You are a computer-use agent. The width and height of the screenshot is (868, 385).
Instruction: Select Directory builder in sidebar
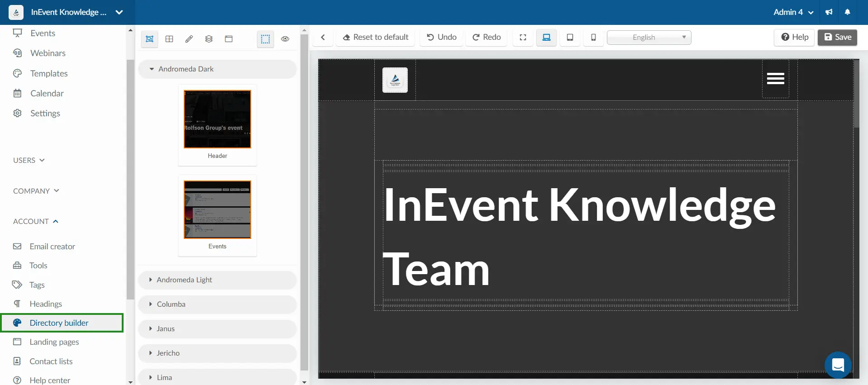pos(62,323)
